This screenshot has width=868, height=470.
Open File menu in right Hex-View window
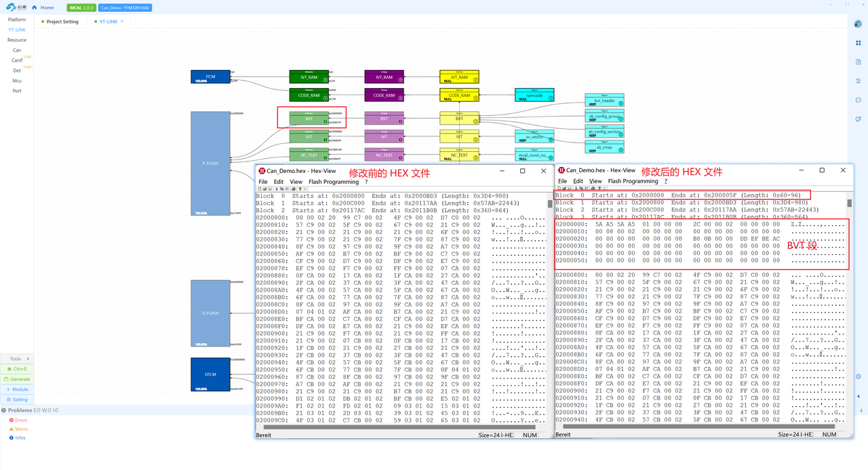tap(562, 181)
